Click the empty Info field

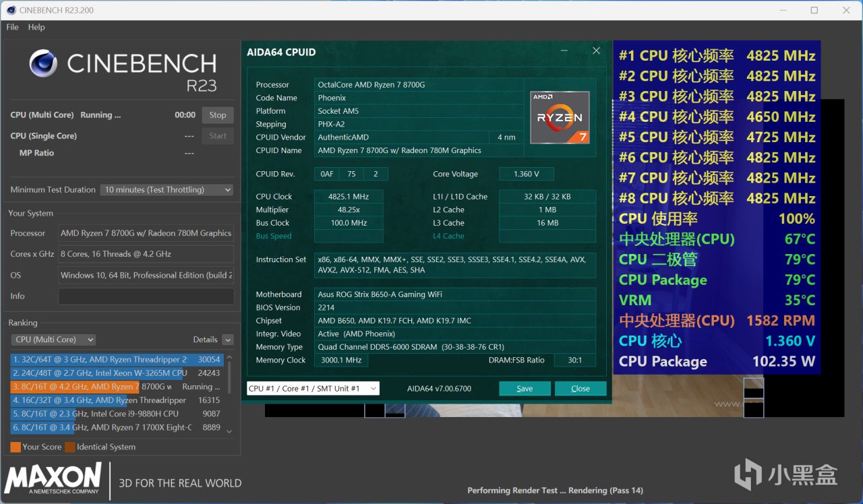(x=146, y=296)
